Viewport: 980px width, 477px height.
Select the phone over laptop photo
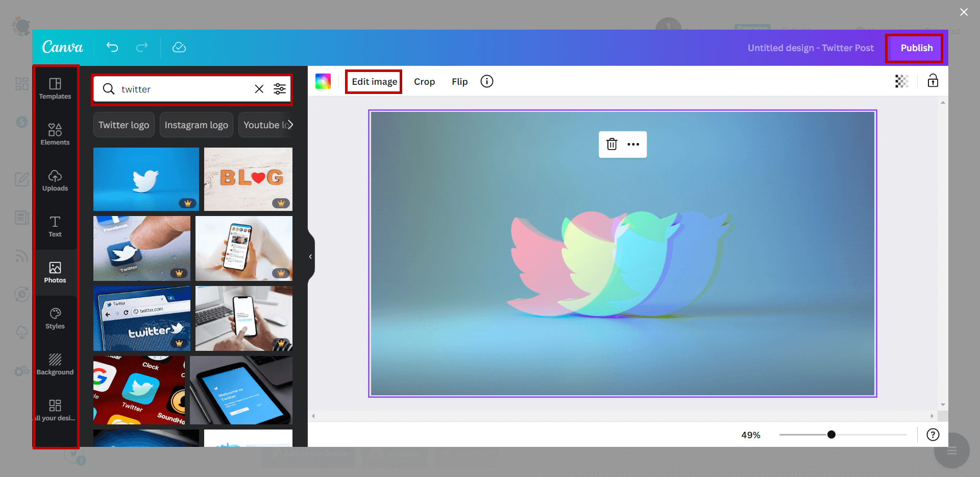(x=244, y=318)
